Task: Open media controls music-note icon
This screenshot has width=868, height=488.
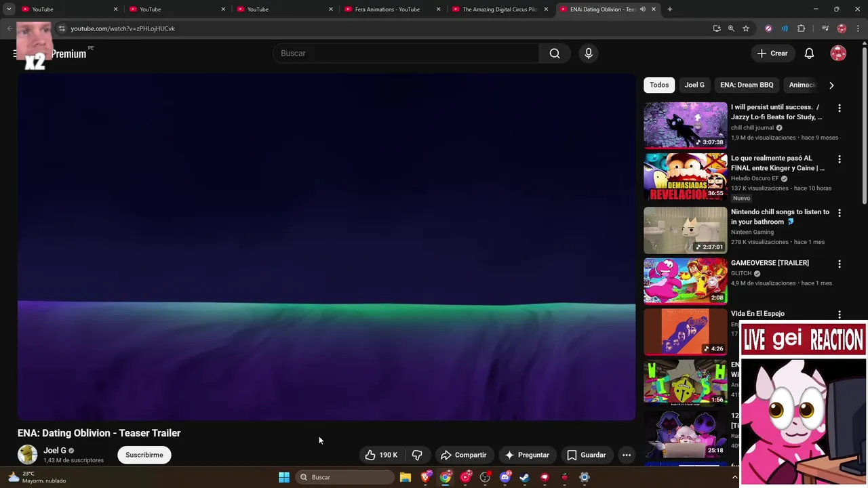Action: click(x=825, y=28)
